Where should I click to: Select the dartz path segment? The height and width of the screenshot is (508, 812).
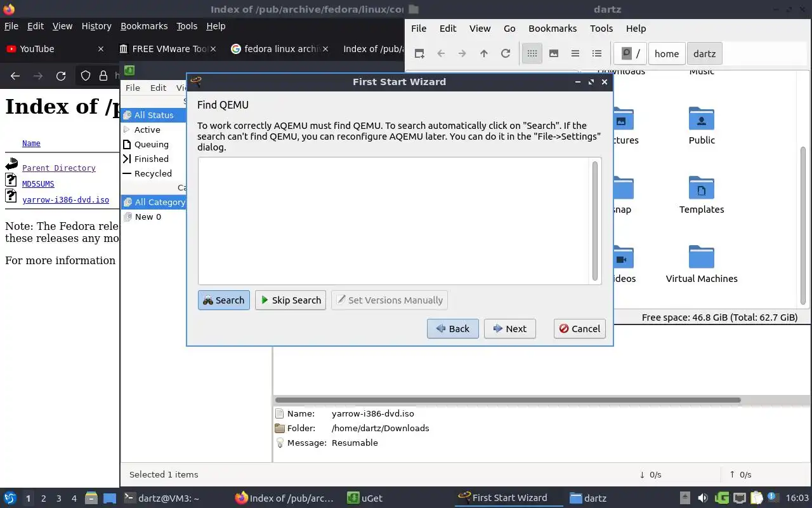(x=705, y=54)
